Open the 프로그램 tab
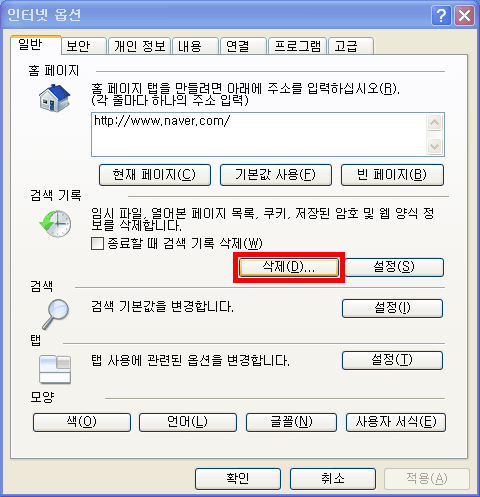This screenshot has height=497, width=480. click(x=298, y=46)
